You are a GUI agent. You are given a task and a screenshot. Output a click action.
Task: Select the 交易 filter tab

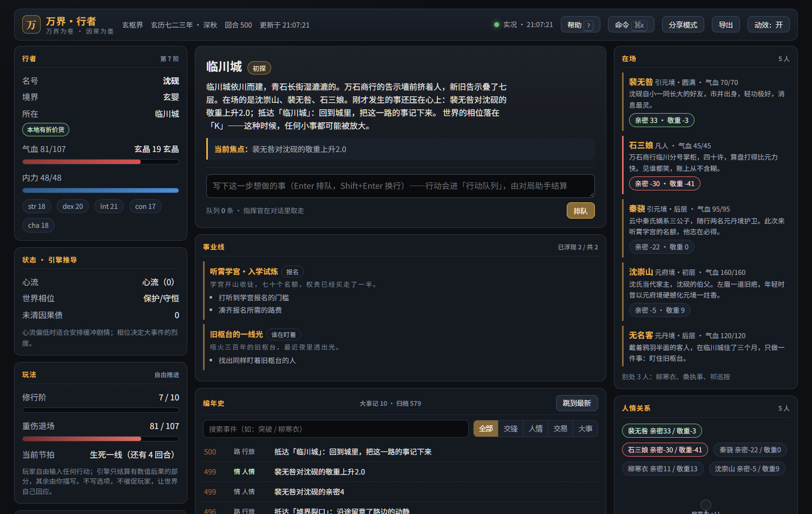[x=561, y=429]
